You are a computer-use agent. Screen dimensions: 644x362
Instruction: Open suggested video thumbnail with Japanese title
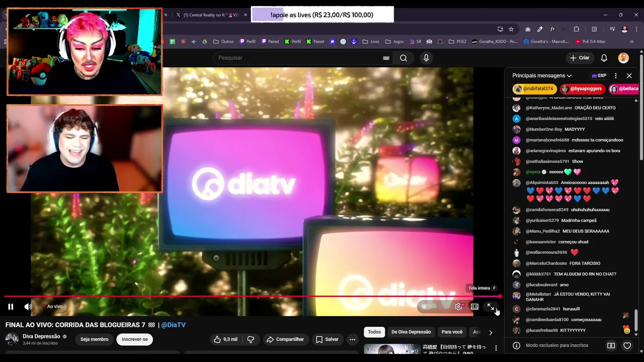coord(391,349)
